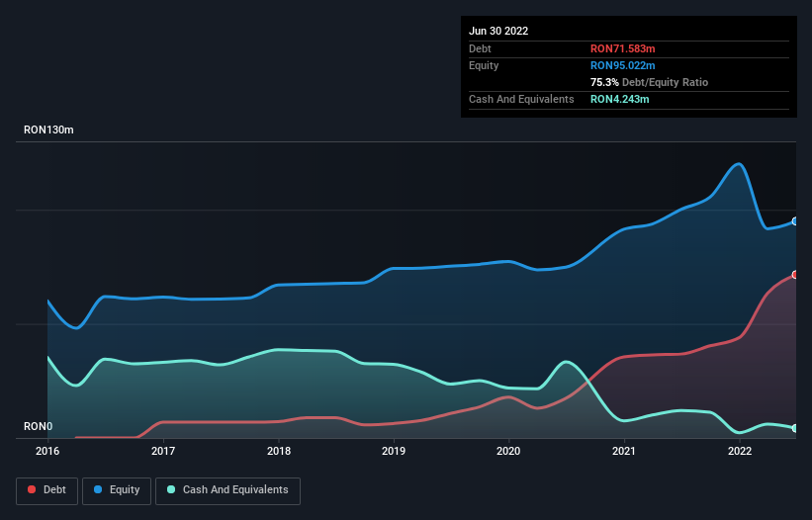
Task: Select the Cash endpoint marker on chart
Action: click(x=795, y=428)
